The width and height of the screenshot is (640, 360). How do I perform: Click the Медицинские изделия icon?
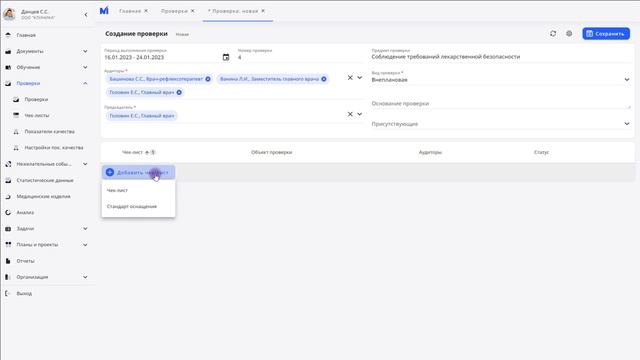click(8, 196)
